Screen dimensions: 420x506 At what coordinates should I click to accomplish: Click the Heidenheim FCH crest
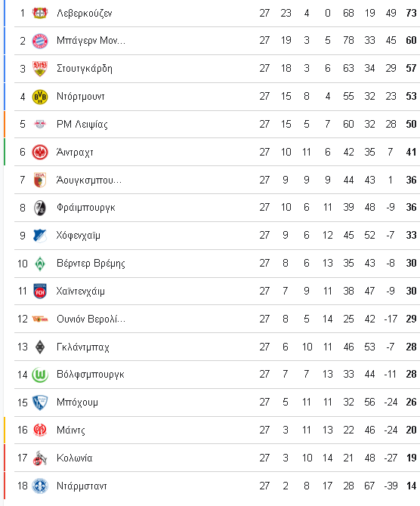[x=40, y=291]
